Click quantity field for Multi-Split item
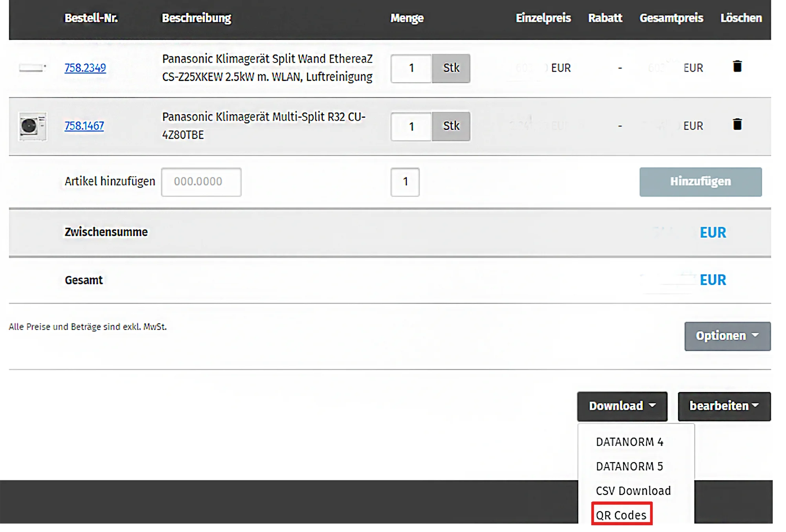786x532 pixels. [x=411, y=127]
